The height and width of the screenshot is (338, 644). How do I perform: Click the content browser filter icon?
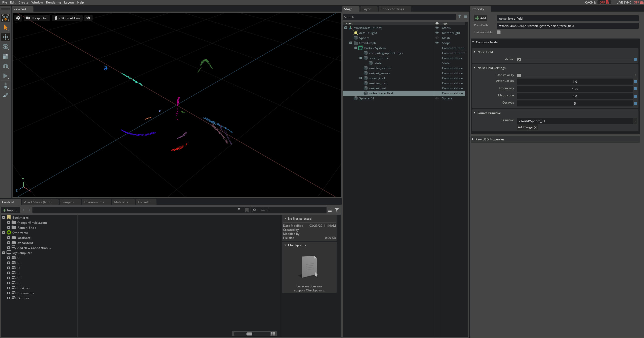(337, 210)
